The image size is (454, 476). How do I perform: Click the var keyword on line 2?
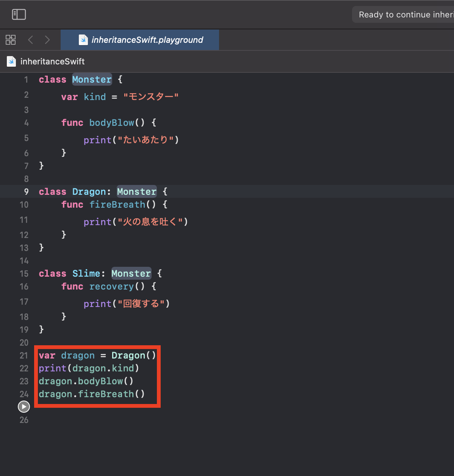pos(70,97)
